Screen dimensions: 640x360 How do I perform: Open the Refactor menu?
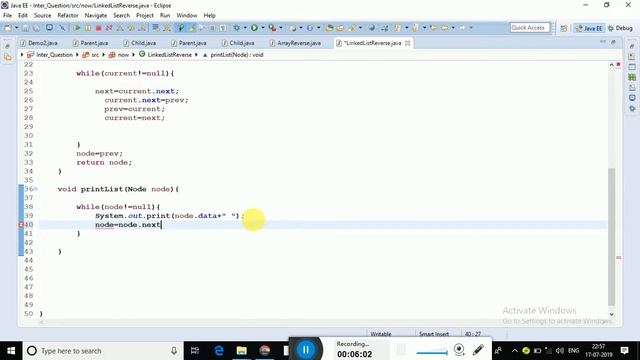[x=68, y=16]
